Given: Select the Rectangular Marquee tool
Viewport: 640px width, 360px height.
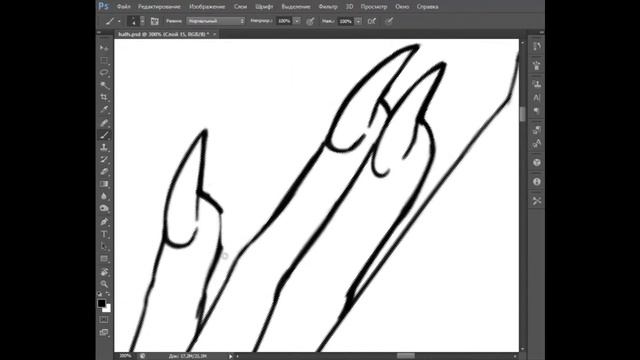Looking at the screenshot, I should click(x=104, y=60).
